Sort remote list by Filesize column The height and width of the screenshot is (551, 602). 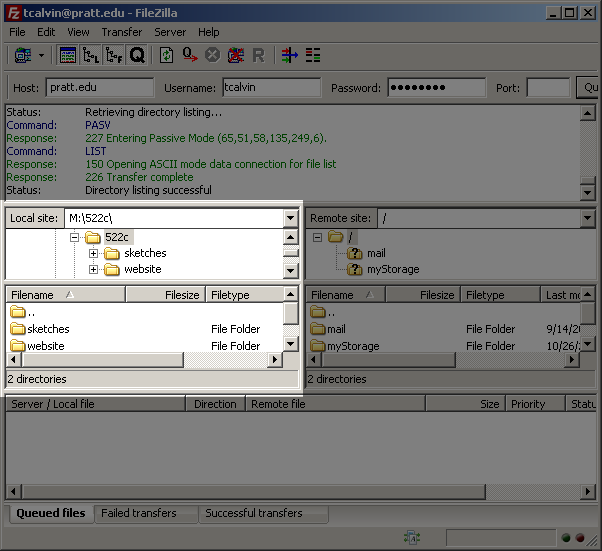point(423,295)
